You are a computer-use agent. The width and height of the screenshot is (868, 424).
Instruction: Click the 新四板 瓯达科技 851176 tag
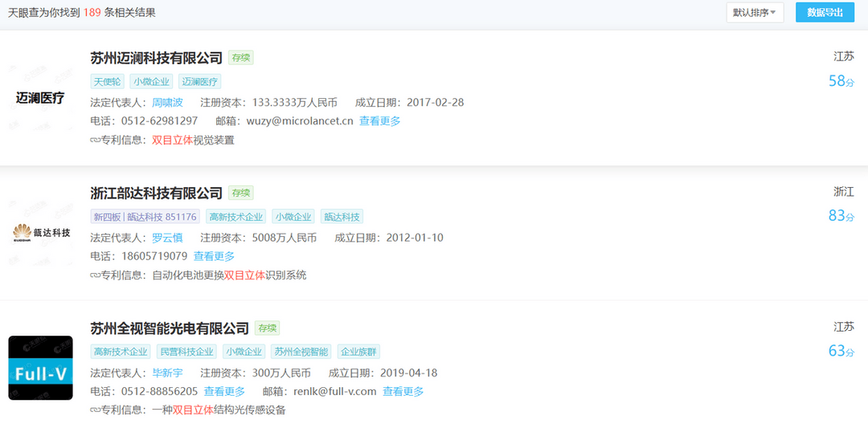tap(145, 217)
